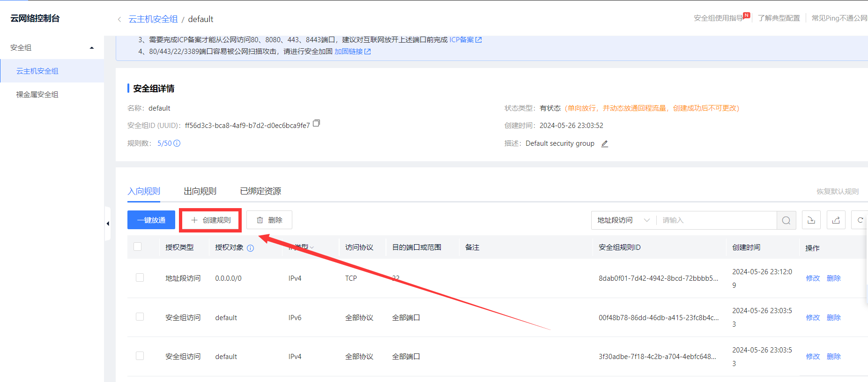Click the 安全组规则ID column header
The height and width of the screenshot is (382, 868).
point(619,247)
